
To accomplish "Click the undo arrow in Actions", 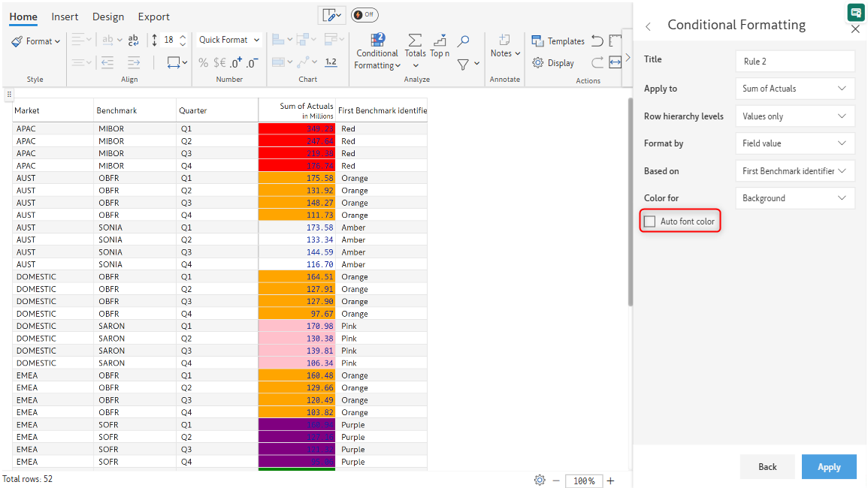I will pos(597,41).
